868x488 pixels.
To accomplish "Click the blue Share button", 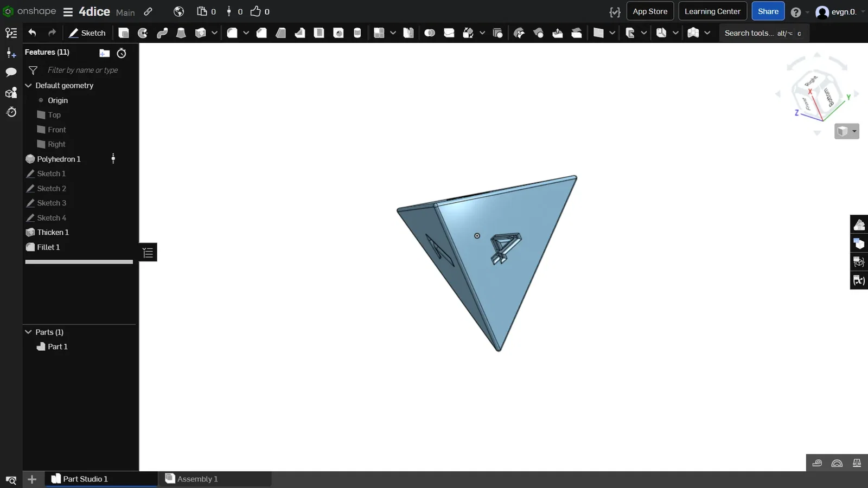I will click(x=768, y=11).
